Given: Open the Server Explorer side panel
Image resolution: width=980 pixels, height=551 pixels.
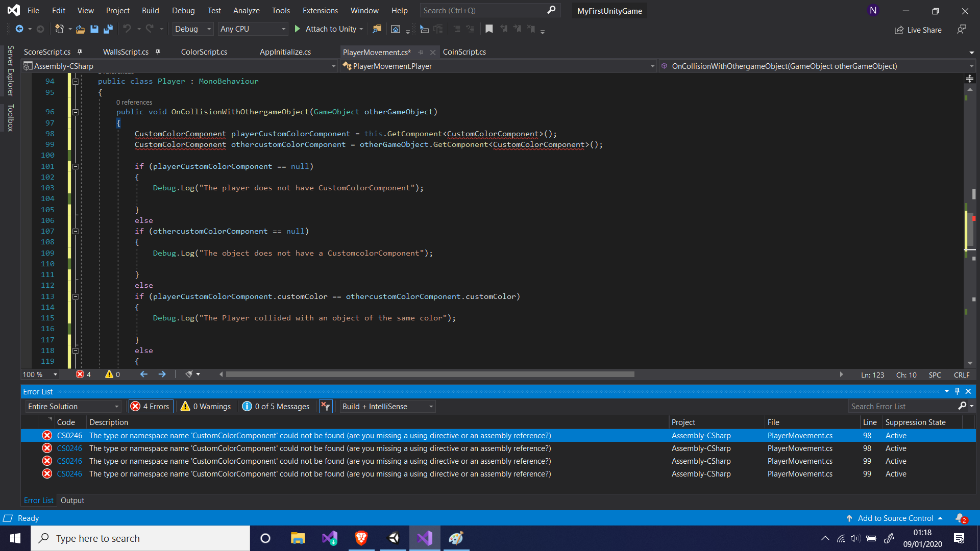Looking at the screenshot, I should 10,71.
